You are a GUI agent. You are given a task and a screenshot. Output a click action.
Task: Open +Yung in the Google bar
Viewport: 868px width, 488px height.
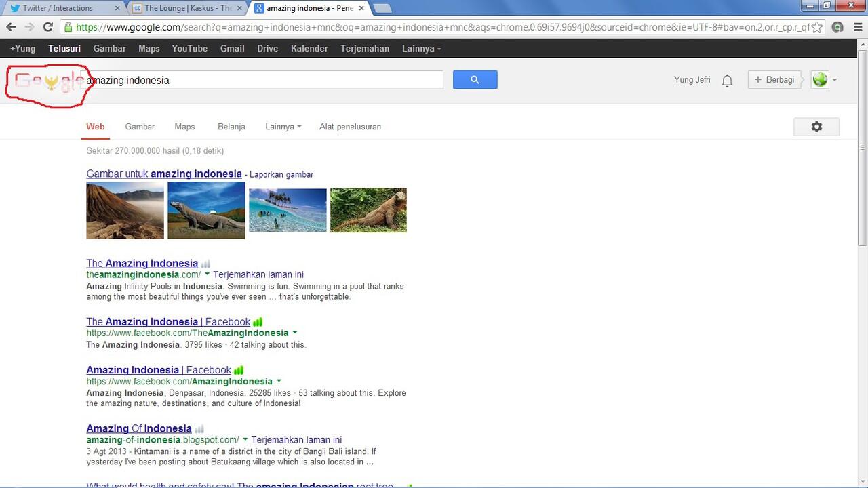[22, 49]
